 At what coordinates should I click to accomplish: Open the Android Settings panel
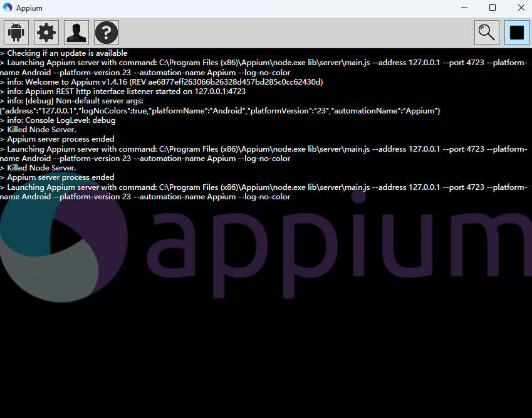coord(16,33)
